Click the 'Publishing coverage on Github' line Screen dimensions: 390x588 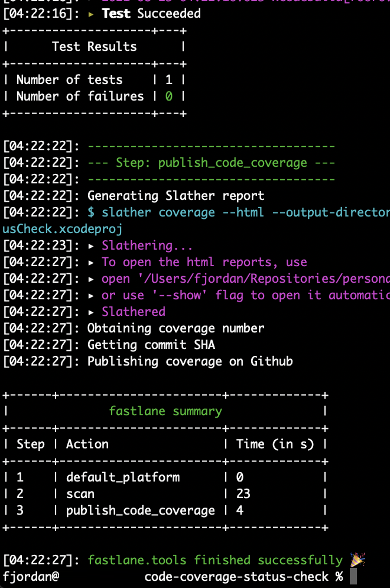click(x=190, y=361)
